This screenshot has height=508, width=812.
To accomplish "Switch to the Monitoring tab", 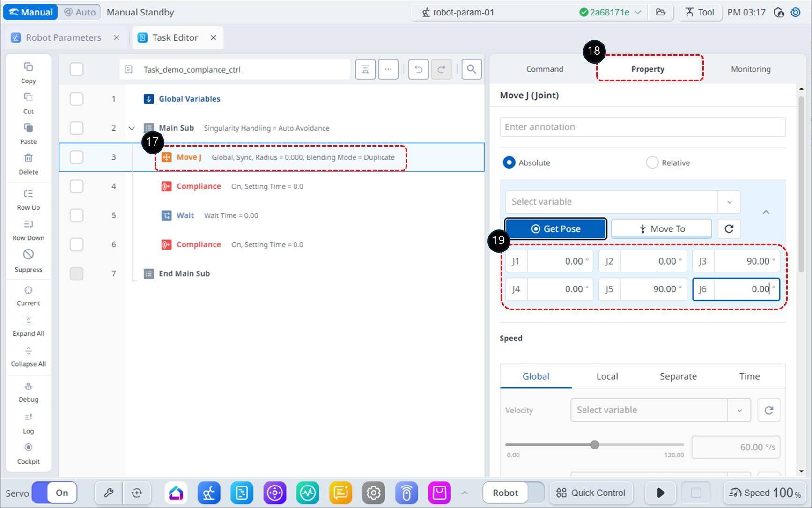I will 750,69.
